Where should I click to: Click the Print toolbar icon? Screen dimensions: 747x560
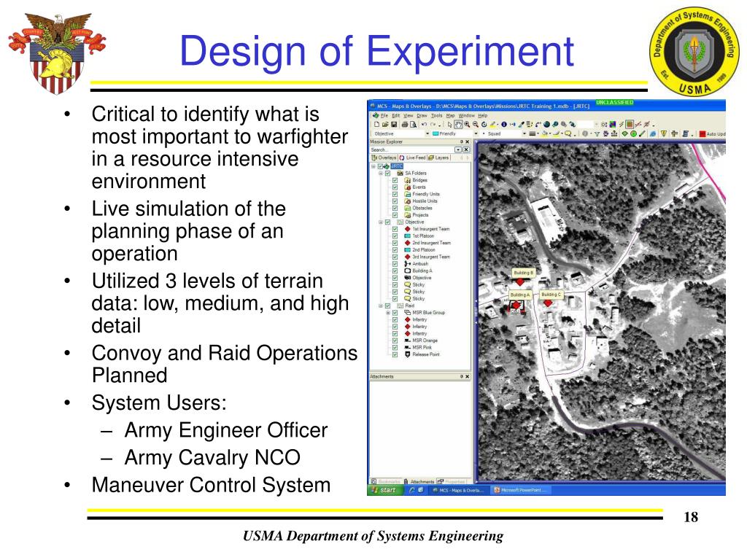405,124
